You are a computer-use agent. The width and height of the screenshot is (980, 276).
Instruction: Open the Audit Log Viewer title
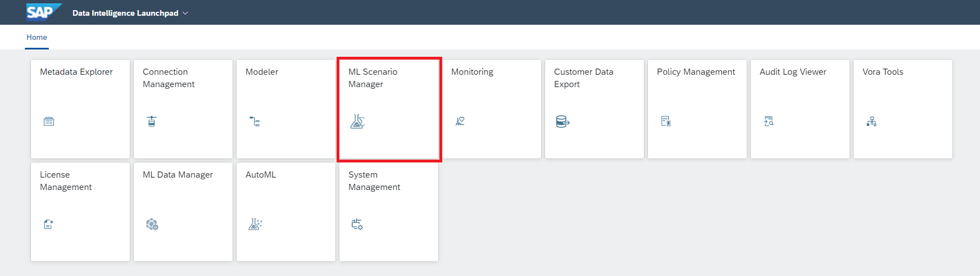pyautogui.click(x=792, y=72)
